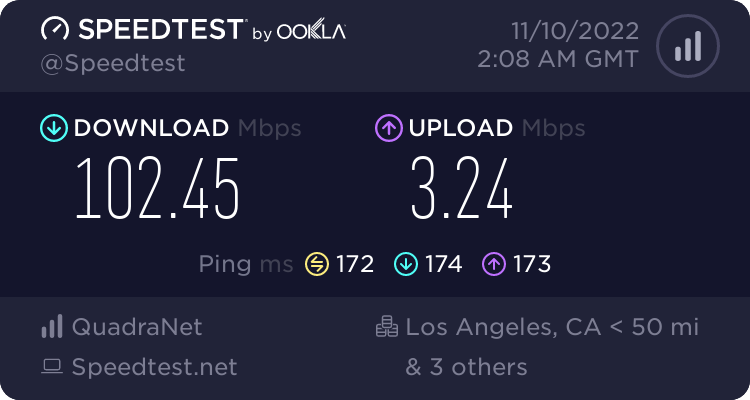This screenshot has width=750, height=400.
Task: Click the QuadraNet provider bars icon
Action: pos(51,327)
